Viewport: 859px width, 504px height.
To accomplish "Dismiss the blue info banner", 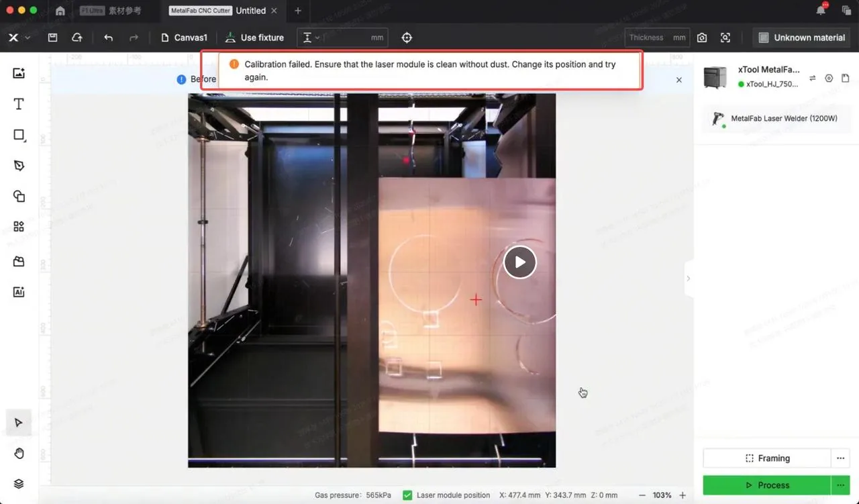I will click(678, 80).
